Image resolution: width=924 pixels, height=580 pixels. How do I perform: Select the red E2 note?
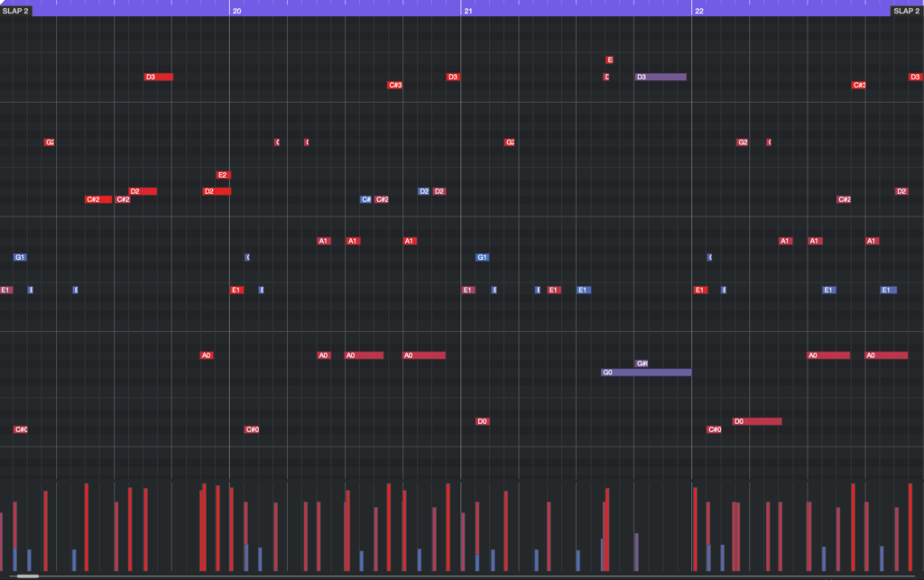click(223, 175)
